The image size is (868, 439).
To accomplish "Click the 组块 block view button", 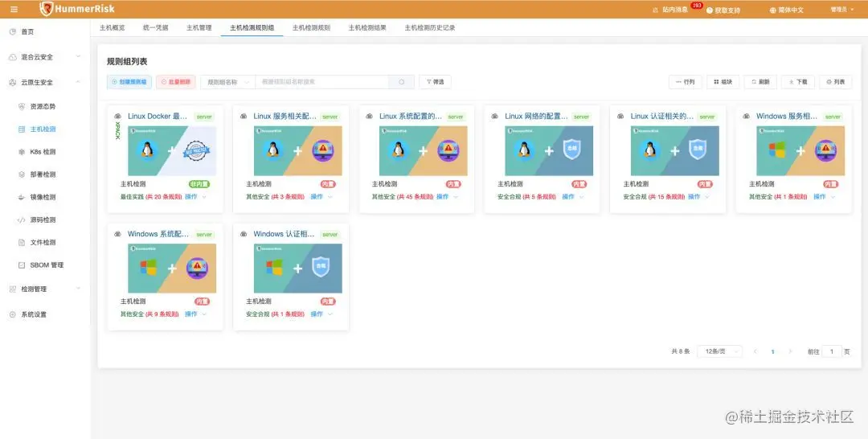I will click(x=723, y=82).
